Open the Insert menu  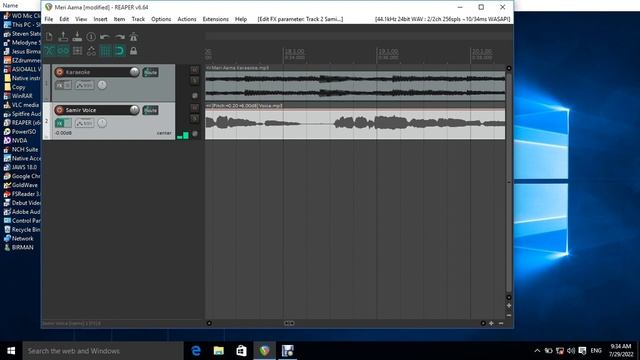point(100,19)
